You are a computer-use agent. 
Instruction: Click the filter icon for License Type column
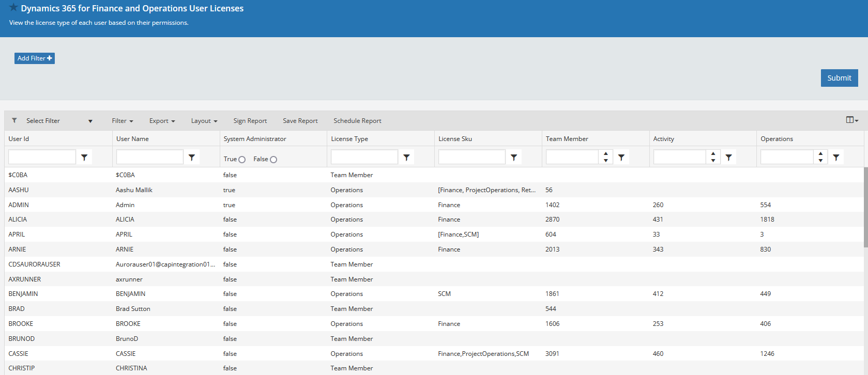click(407, 158)
